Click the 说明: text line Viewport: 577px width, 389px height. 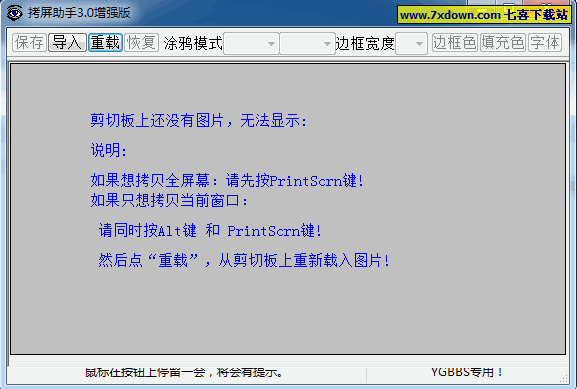click(109, 150)
